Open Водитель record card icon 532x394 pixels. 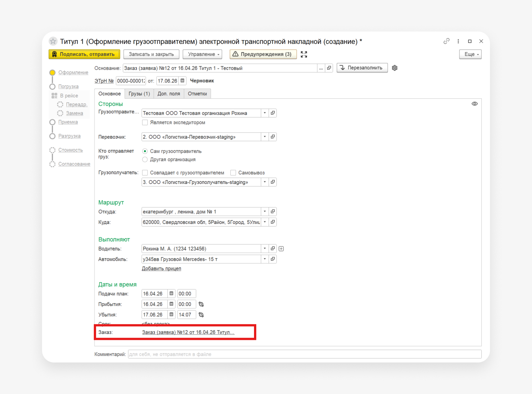[273, 249]
